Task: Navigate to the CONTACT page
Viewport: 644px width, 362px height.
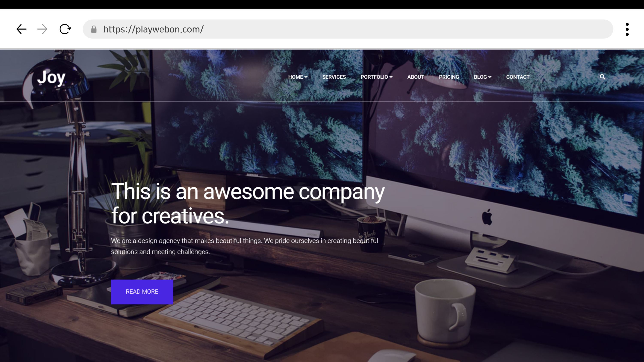Action: [518, 77]
